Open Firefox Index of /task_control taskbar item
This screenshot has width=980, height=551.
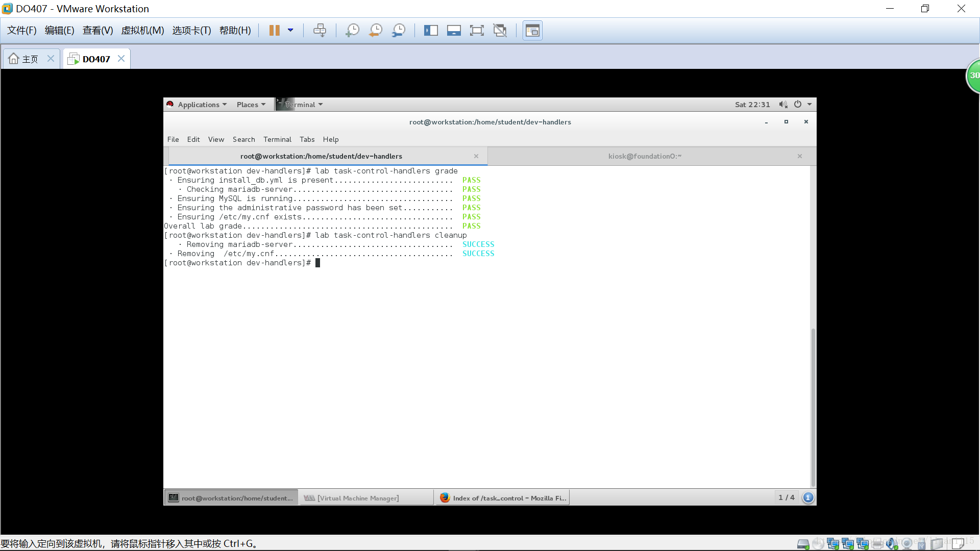pos(503,498)
